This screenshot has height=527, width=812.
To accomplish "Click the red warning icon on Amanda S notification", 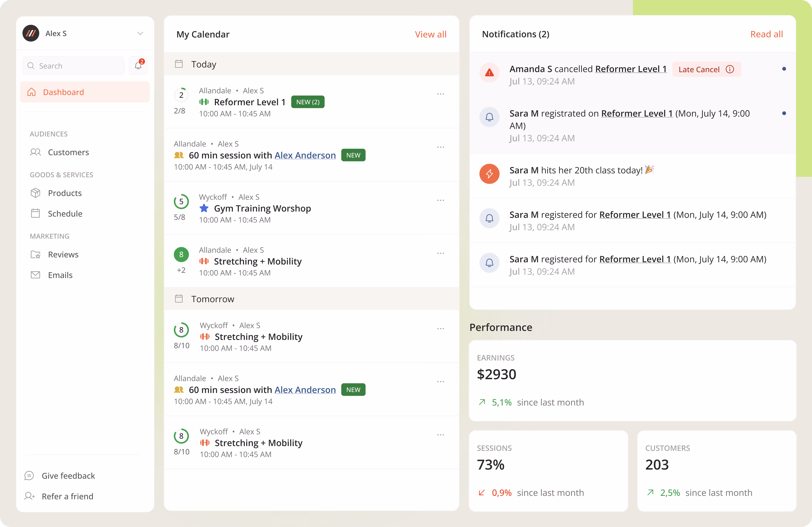I will pyautogui.click(x=489, y=72).
